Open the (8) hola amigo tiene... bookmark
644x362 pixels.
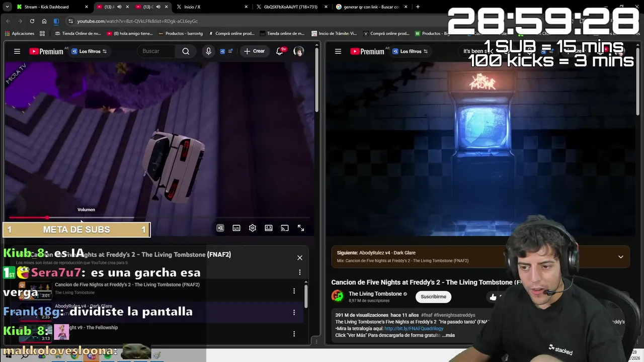[129, 34]
